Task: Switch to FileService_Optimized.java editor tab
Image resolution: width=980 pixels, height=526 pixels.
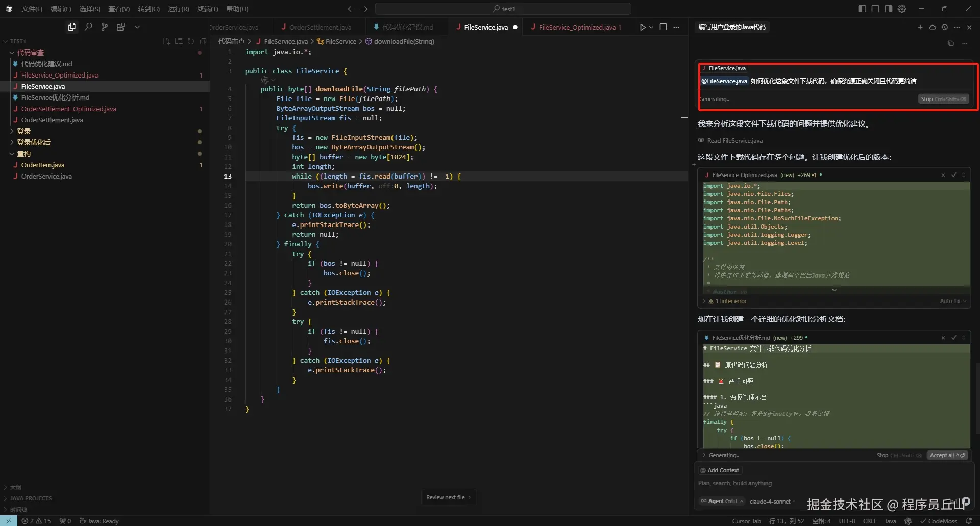Action: (577, 27)
